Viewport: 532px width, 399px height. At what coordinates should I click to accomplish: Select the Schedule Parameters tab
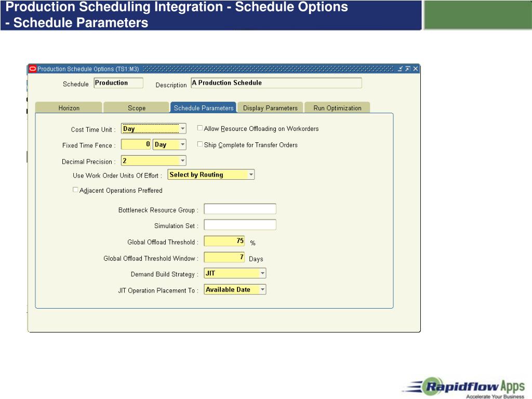[x=204, y=108]
